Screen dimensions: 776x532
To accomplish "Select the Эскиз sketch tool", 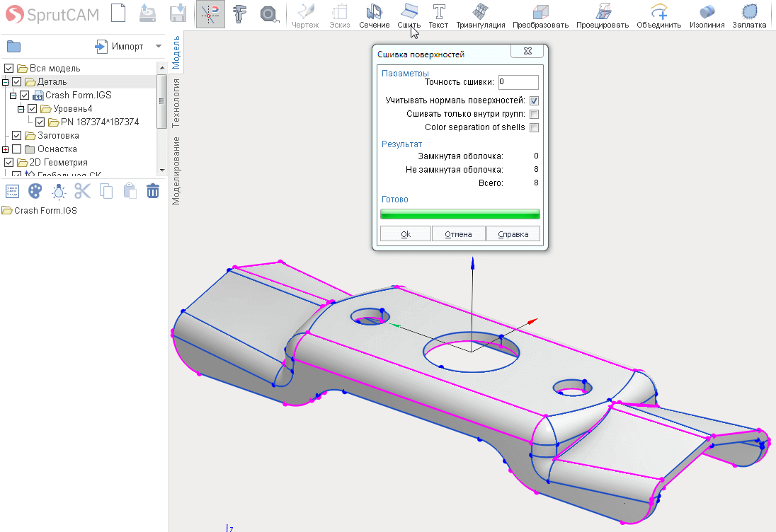I will (x=340, y=16).
